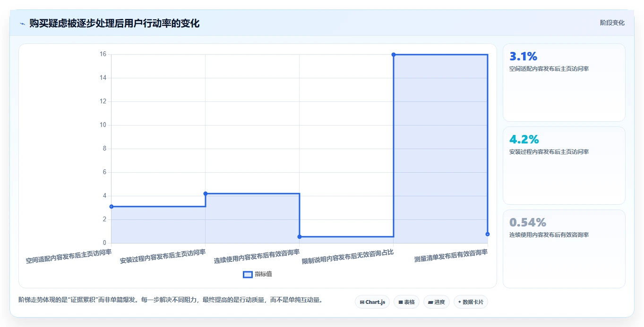Click the icon in the Chart.js tag

(x=362, y=302)
